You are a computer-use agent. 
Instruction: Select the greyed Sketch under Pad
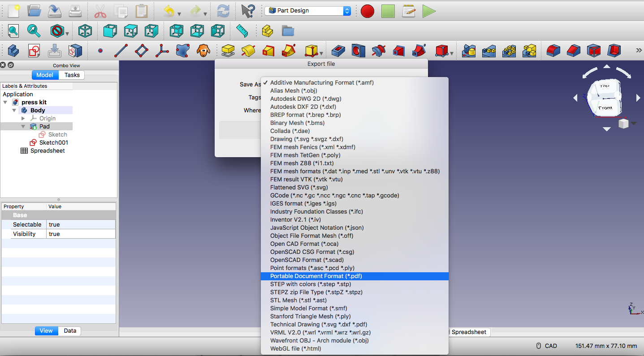tap(57, 135)
